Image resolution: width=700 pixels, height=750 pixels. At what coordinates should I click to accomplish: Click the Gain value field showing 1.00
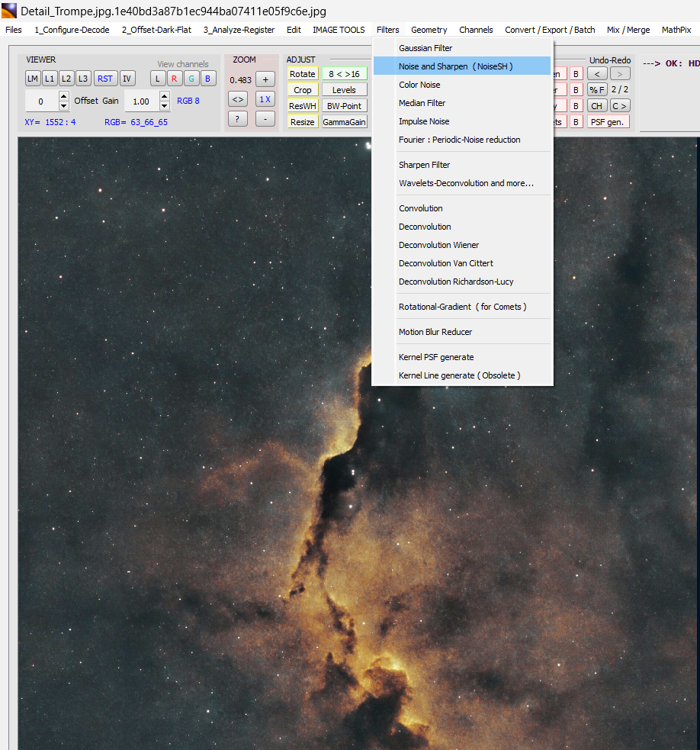click(142, 101)
